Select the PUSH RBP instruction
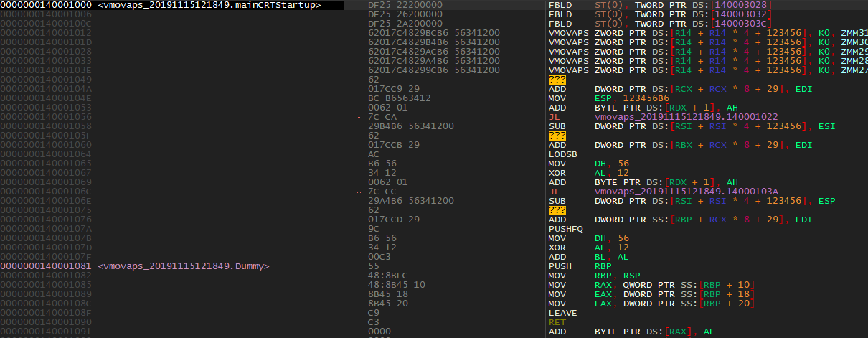 click(x=580, y=266)
